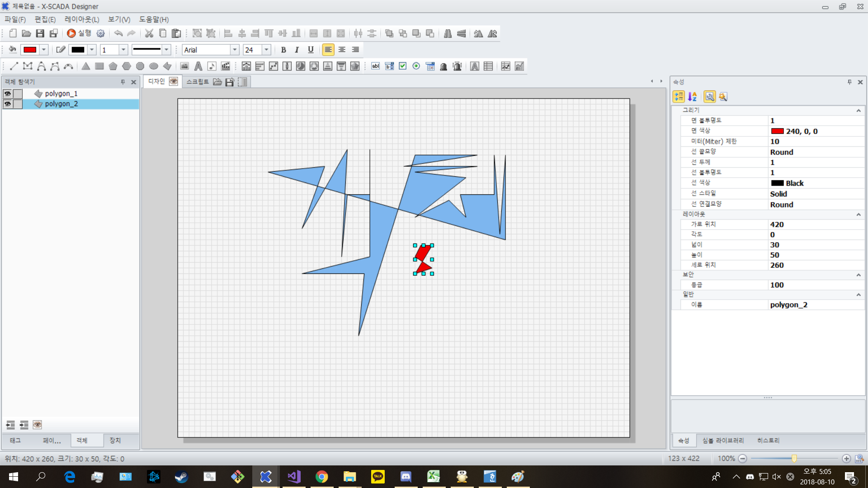Toggle underline text formatting

[311, 50]
